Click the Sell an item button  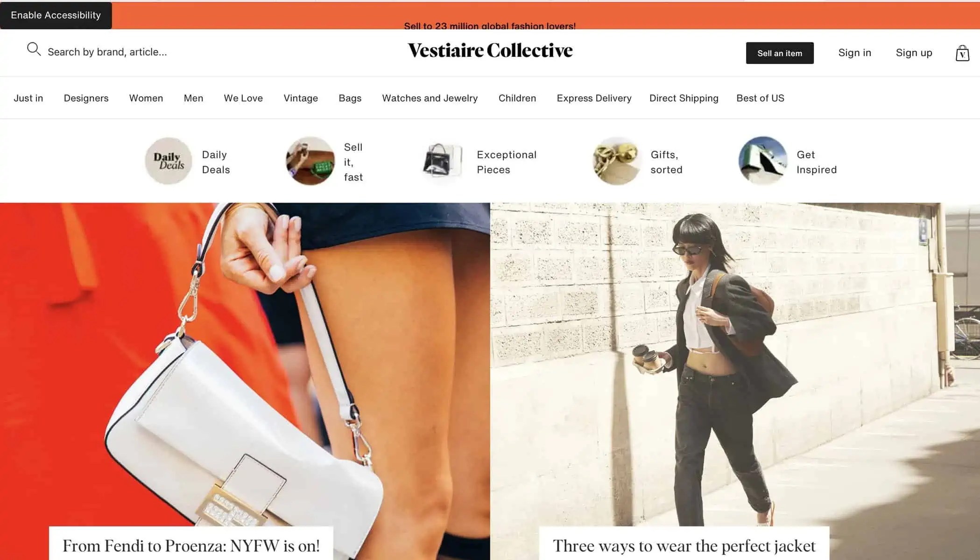pyautogui.click(x=780, y=53)
